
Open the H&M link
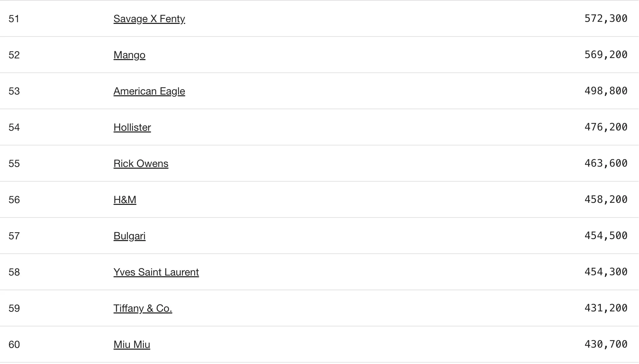coord(125,200)
